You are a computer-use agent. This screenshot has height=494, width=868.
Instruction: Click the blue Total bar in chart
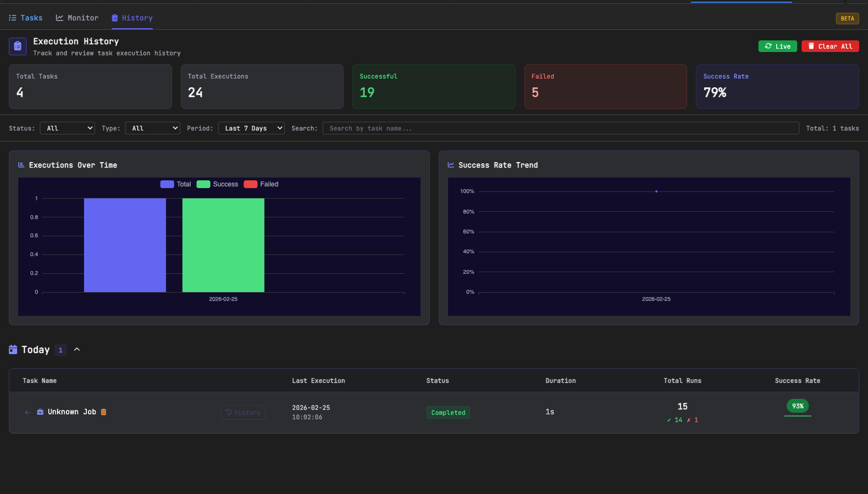point(125,245)
